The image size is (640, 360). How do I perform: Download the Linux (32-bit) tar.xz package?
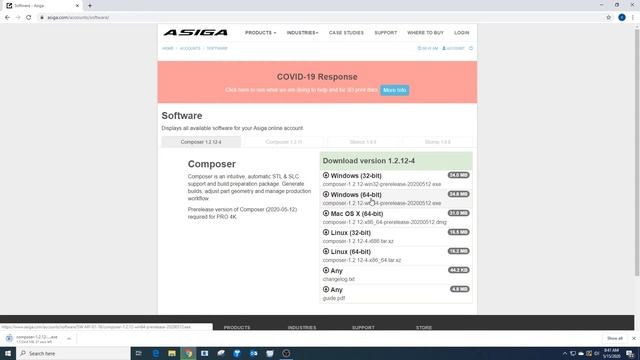click(396, 236)
